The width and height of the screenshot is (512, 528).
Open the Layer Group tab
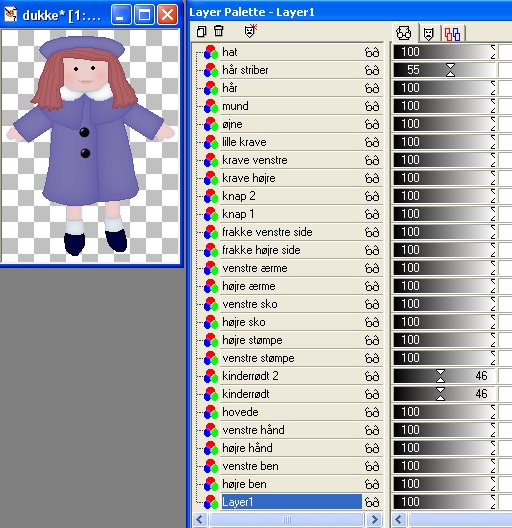[452, 34]
